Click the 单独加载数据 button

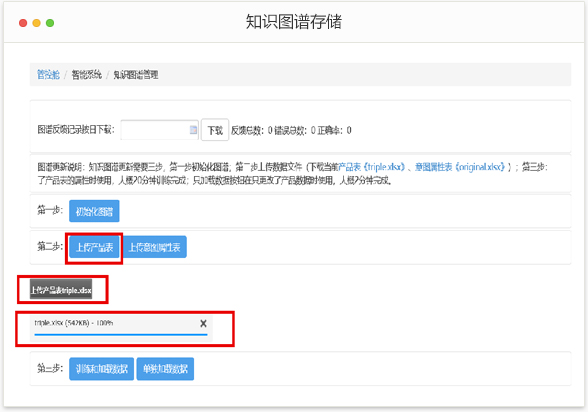coord(165,369)
